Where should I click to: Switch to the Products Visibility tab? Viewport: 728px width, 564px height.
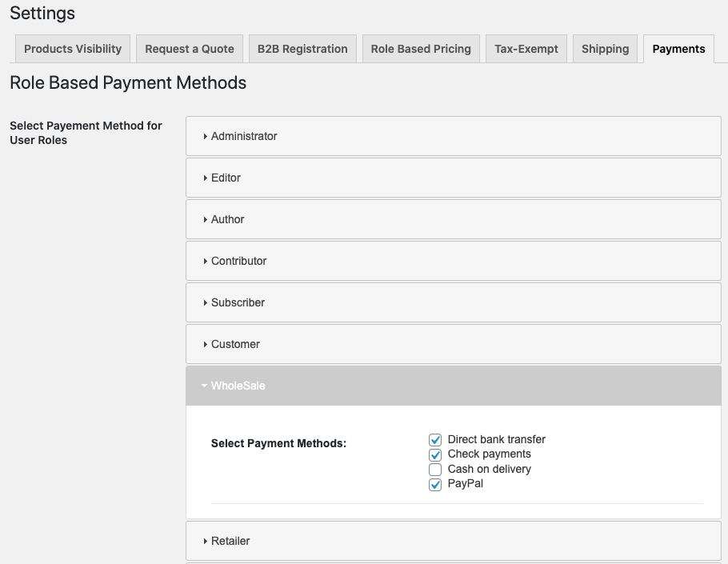[x=72, y=49]
